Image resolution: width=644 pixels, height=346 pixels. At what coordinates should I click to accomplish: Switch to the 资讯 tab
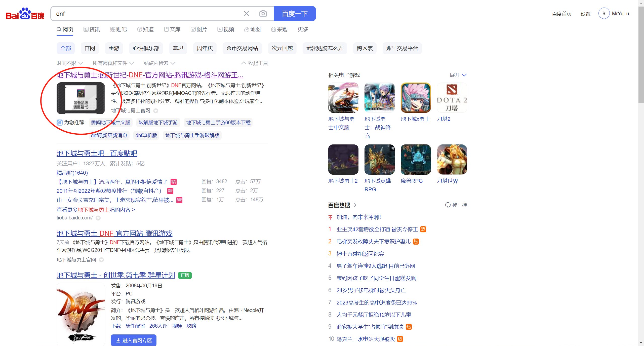coord(92,29)
